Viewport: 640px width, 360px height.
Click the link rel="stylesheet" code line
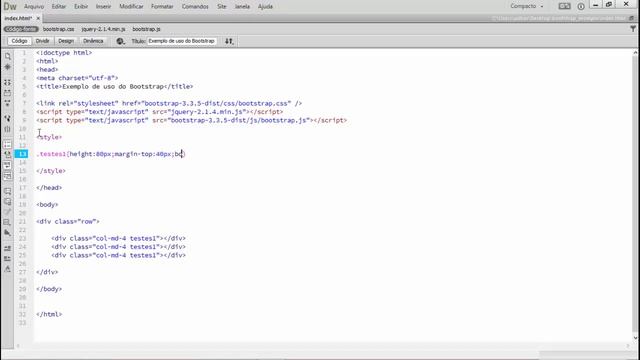click(169, 103)
